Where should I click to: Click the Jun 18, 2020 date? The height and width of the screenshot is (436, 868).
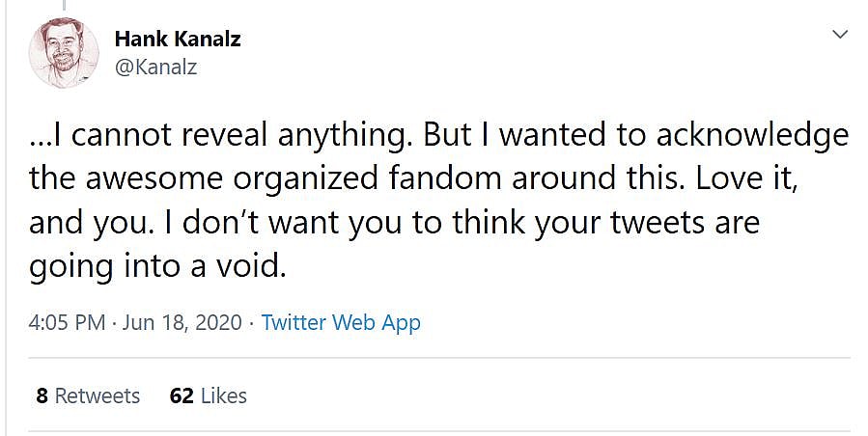181,322
